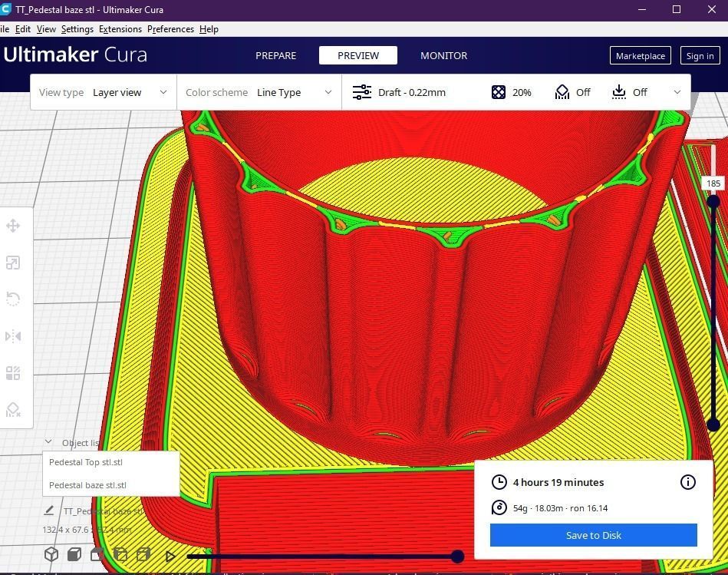Viewport: 728px width, 575px height.
Task: Open the Settings menu
Action: (77, 29)
